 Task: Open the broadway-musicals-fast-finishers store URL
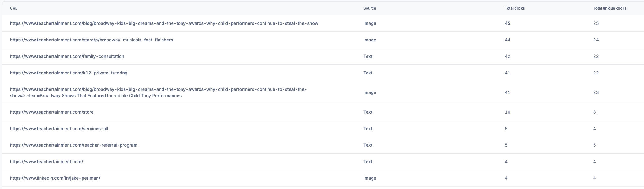[92, 40]
